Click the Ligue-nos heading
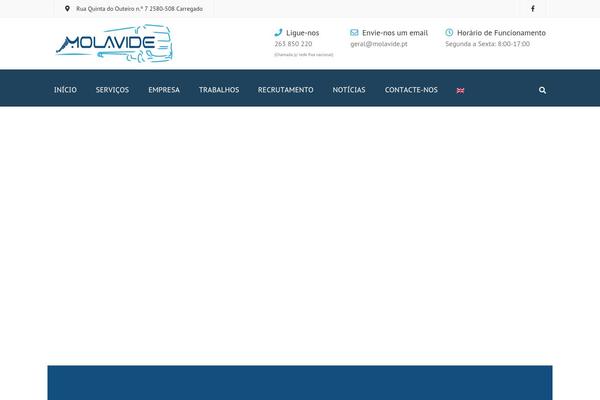 (303, 33)
